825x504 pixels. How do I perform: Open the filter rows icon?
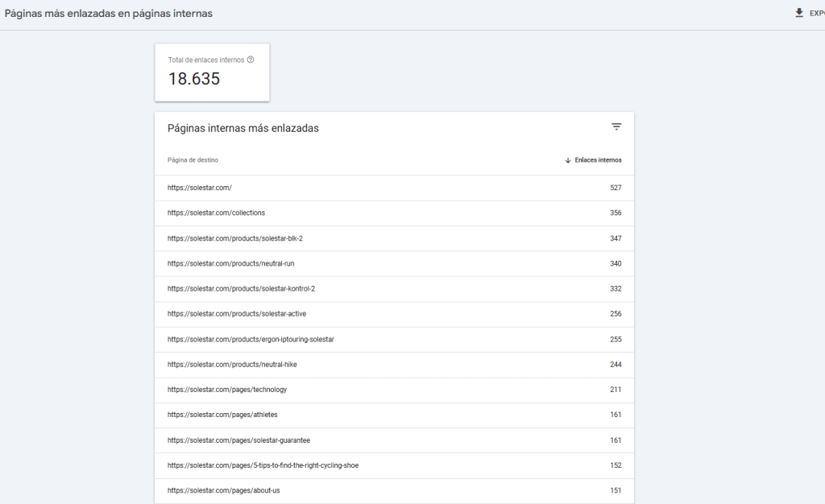point(616,127)
